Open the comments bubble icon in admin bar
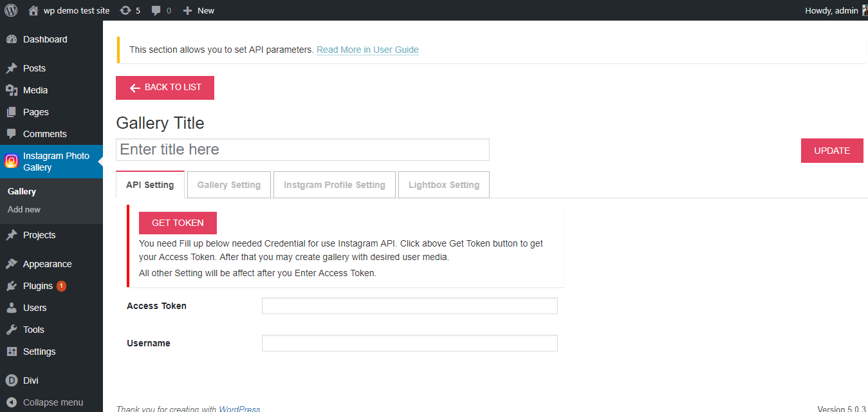The image size is (868, 412). [156, 10]
